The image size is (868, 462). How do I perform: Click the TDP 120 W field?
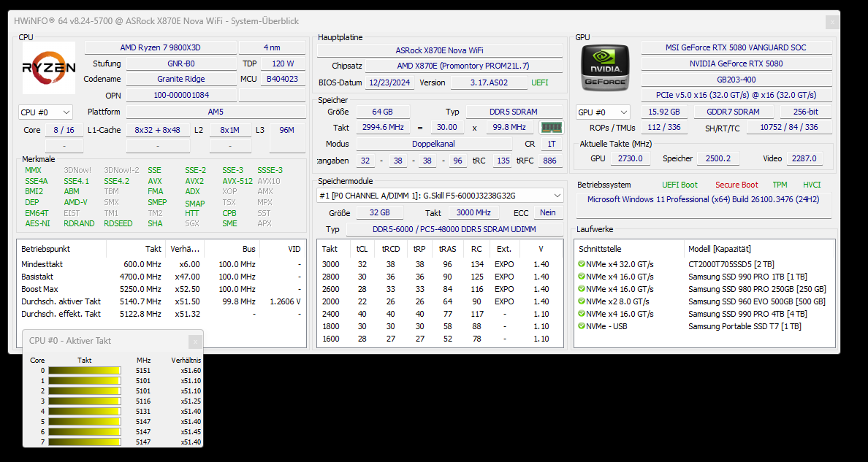point(283,63)
